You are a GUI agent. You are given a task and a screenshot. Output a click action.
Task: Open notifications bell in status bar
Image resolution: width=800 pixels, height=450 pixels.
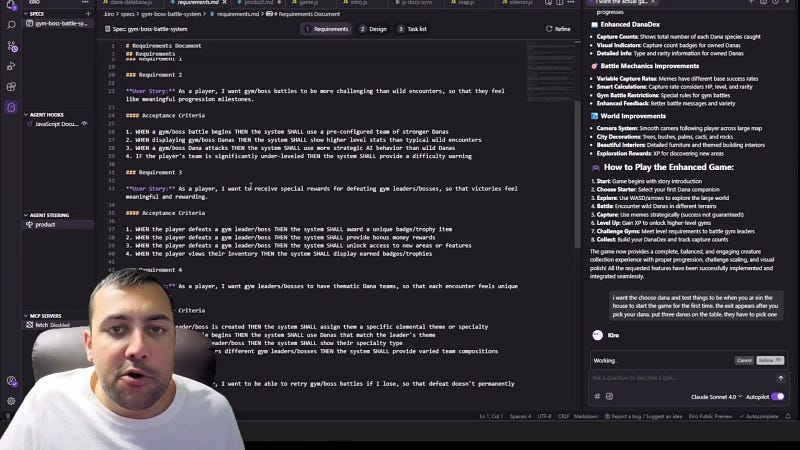(x=788, y=416)
